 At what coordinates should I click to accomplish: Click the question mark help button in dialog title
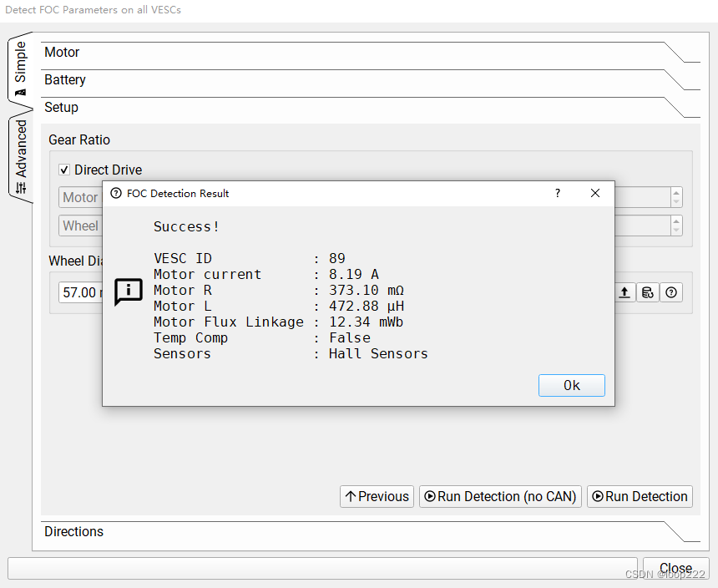[x=557, y=193]
